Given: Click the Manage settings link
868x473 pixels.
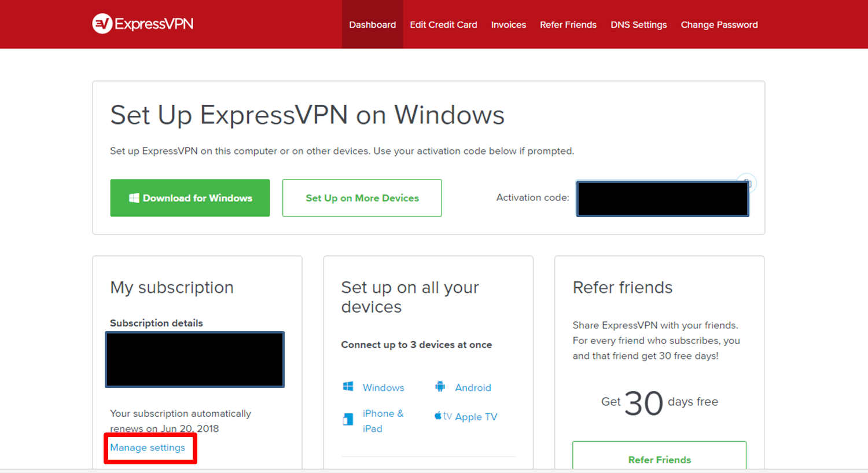Looking at the screenshot, I should click(x=148, y=448).
